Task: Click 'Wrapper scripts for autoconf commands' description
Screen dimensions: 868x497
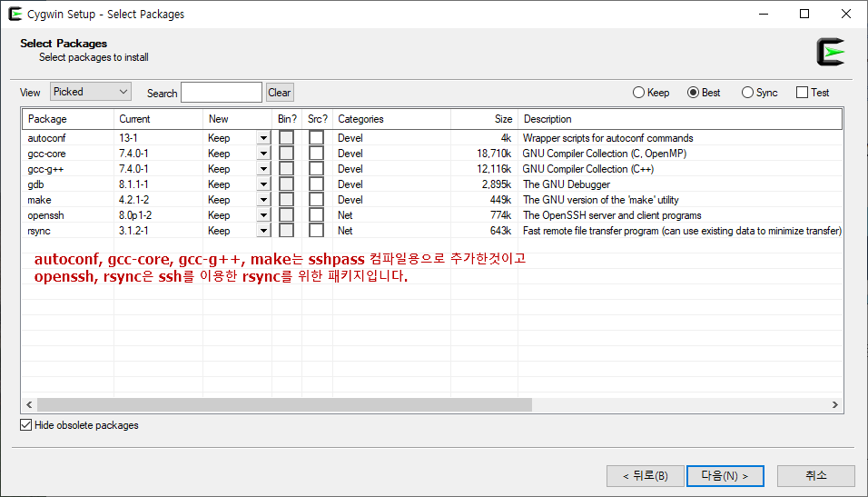Action: (607, 138)
